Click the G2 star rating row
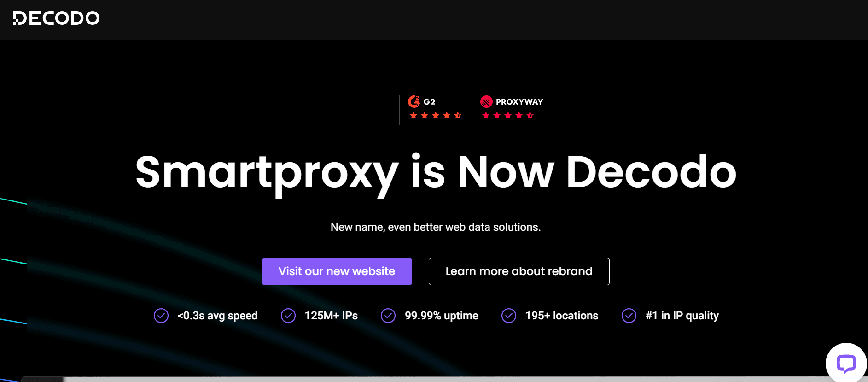This screenshot has width=868, height=382. pos(435,115)
